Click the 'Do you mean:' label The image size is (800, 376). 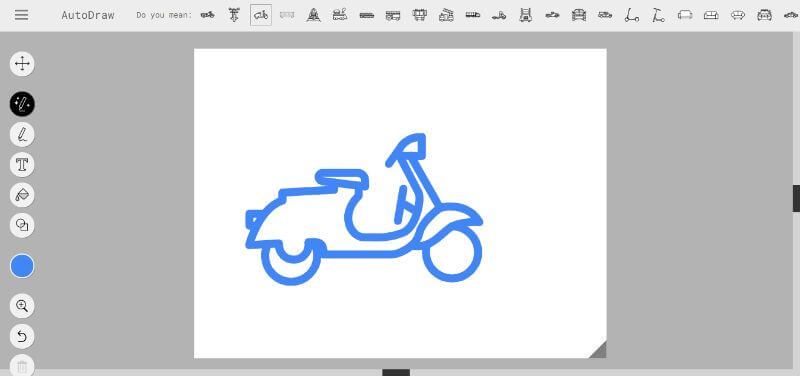(x=164, y=15)
